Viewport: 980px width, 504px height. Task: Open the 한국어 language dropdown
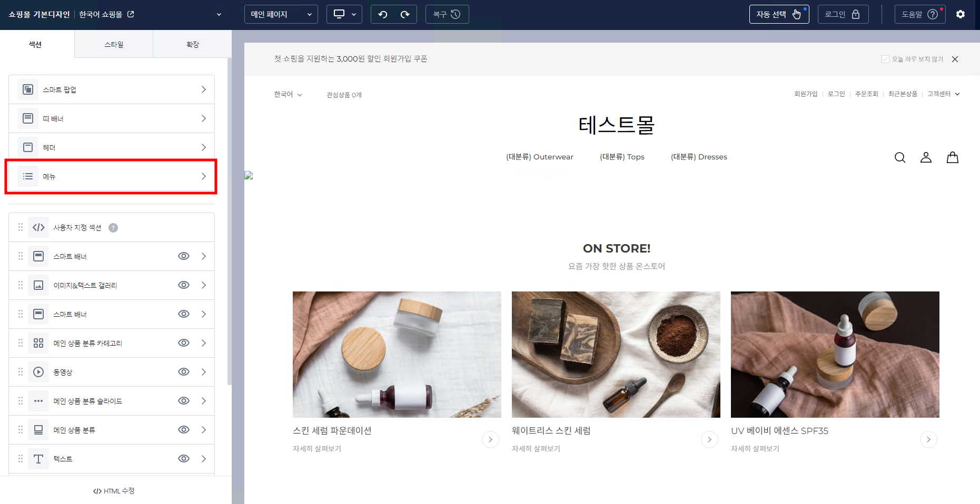point(288,95)
